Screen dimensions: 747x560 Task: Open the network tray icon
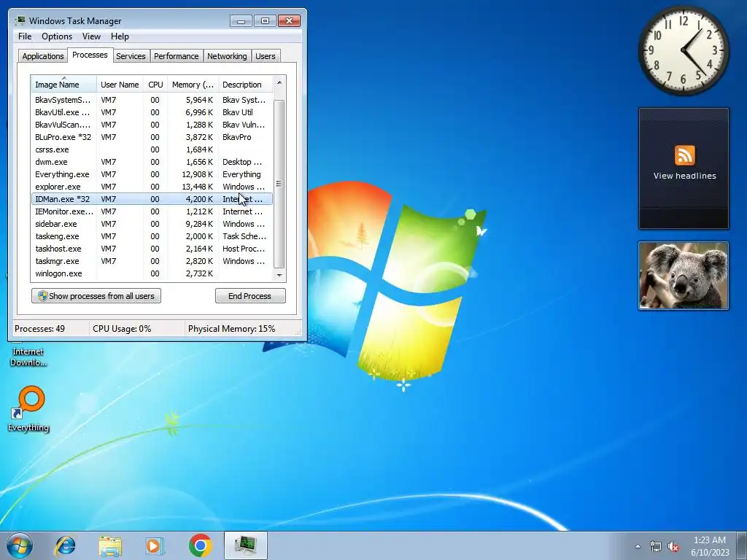(656, 546)
